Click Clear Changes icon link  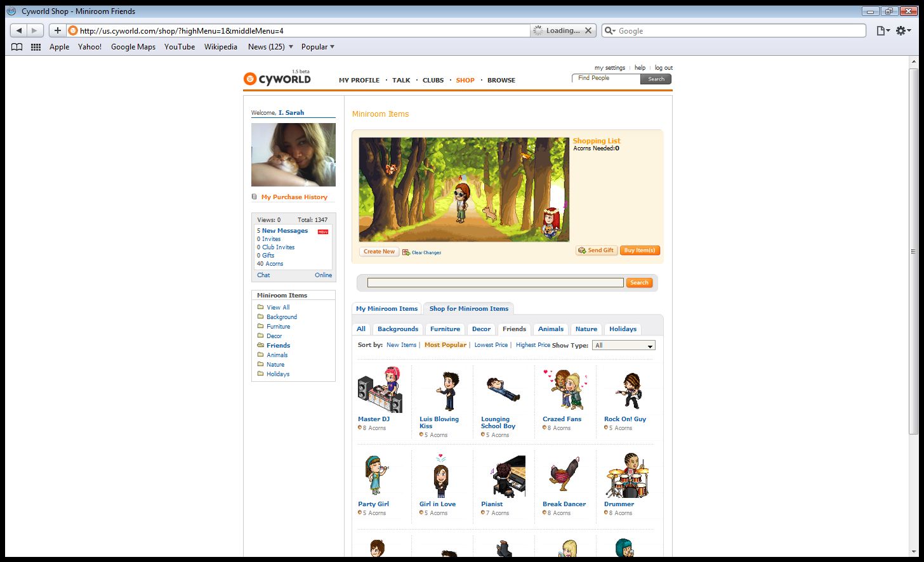pos(421,252)
